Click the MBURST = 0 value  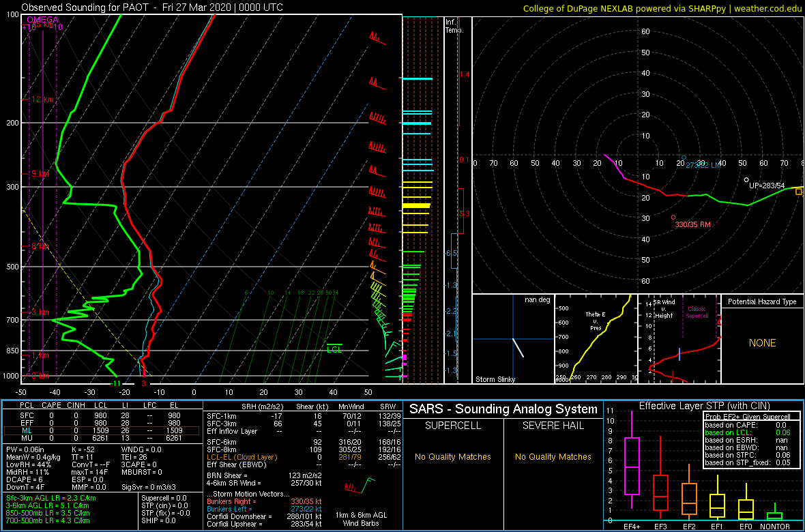click(142, 473)
